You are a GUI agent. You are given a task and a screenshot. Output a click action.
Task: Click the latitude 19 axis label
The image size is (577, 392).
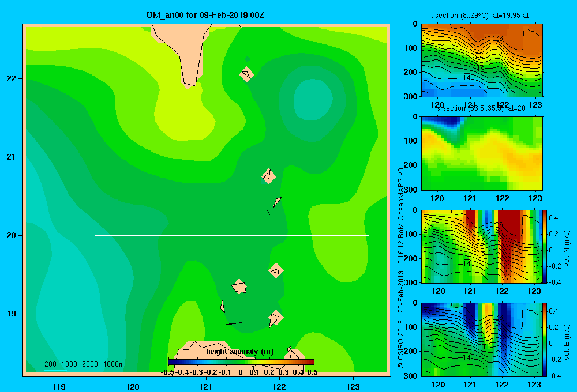(12, 314)
